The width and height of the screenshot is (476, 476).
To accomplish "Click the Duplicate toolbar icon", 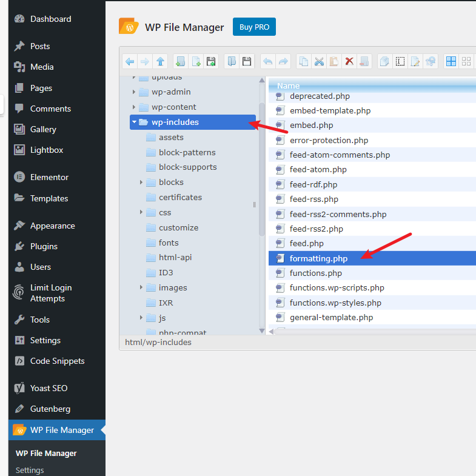I will coord(384,62).
